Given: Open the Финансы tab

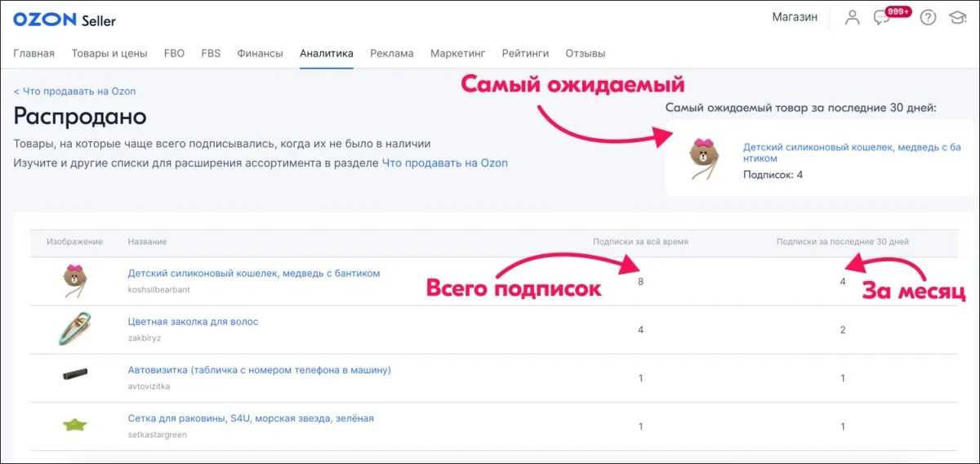Looking at the screenshot, I should coord(261,53).
